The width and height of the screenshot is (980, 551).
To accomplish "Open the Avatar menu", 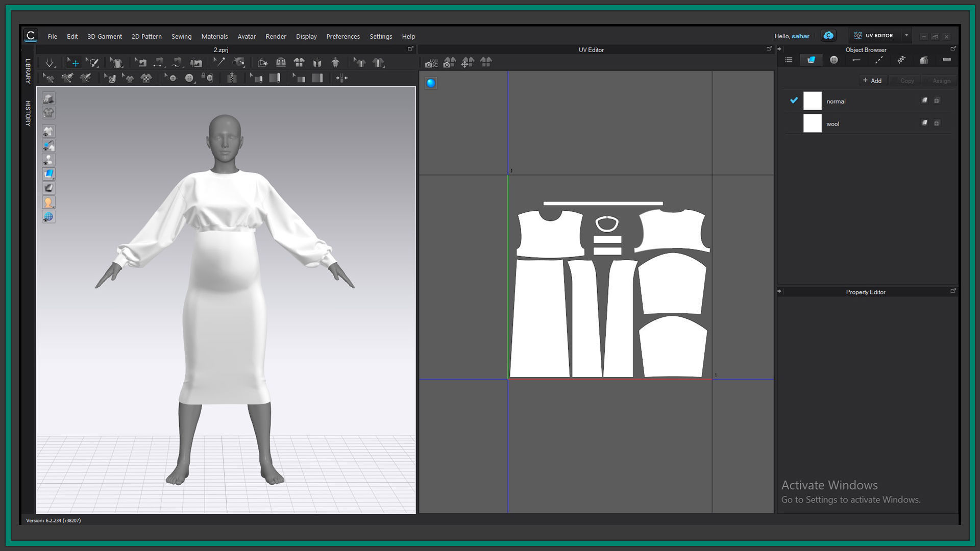I will coord(247,36).
